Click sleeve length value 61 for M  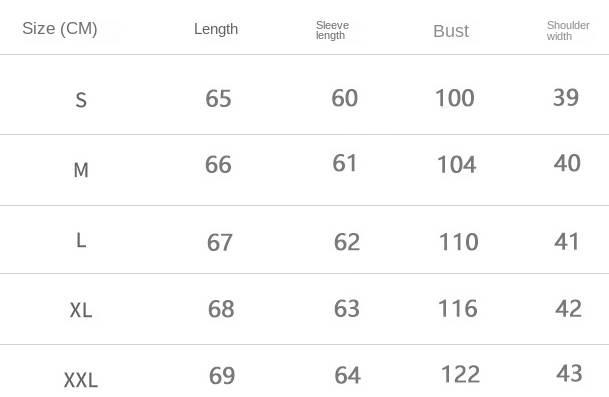(345, 163)
